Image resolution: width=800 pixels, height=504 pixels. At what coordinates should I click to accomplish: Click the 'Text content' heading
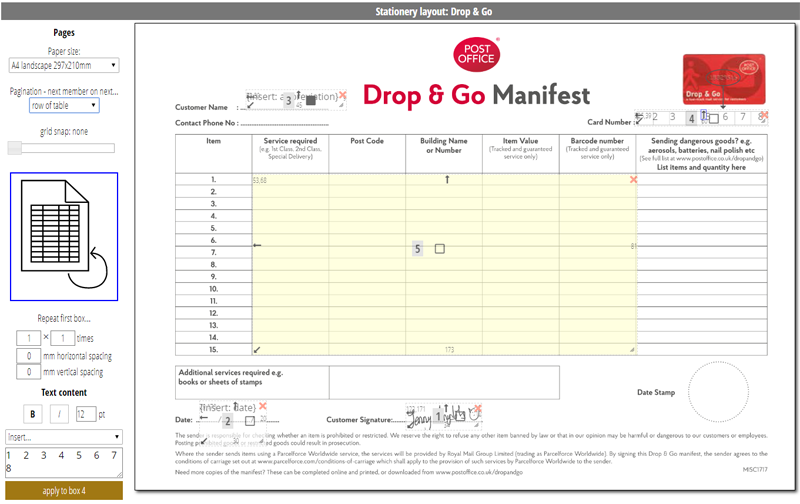tap(64, 392)
